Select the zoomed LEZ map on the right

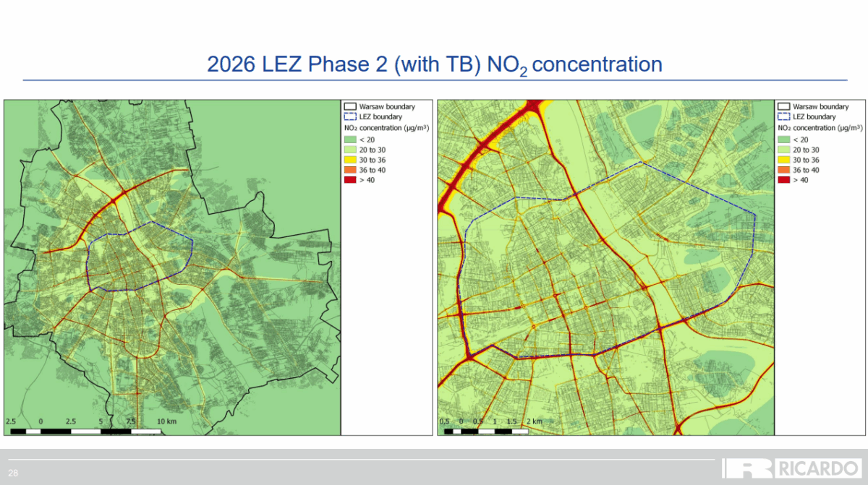click(605, 267)
